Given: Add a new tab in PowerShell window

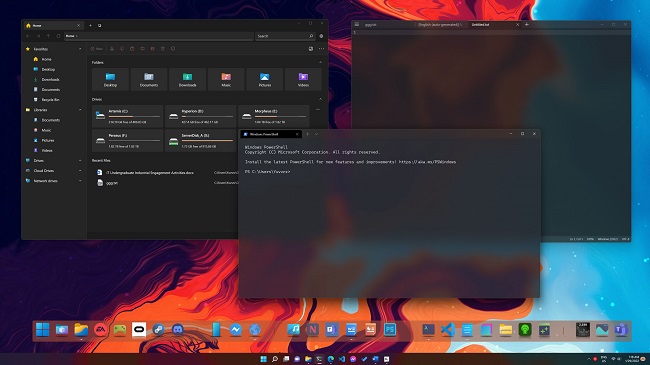Looking at the screenshot, I should pyautogui.click(x=308, y=134).
